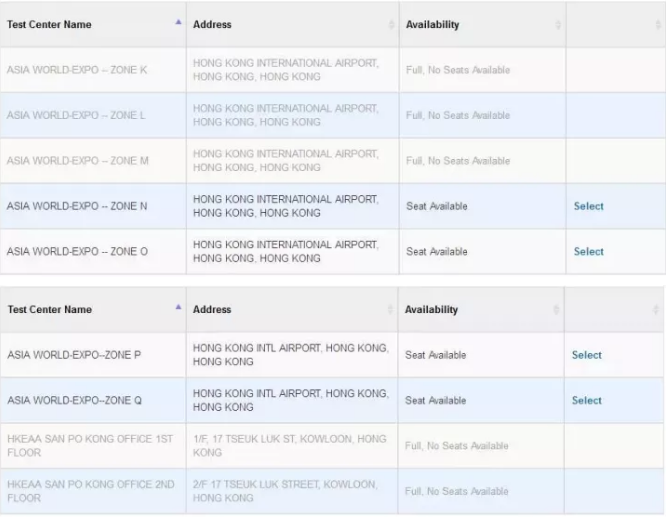This screenshot has height=517, width=666.
Task: Select the Asia World-Expo Zone P test center
Action: coord(587,355)
